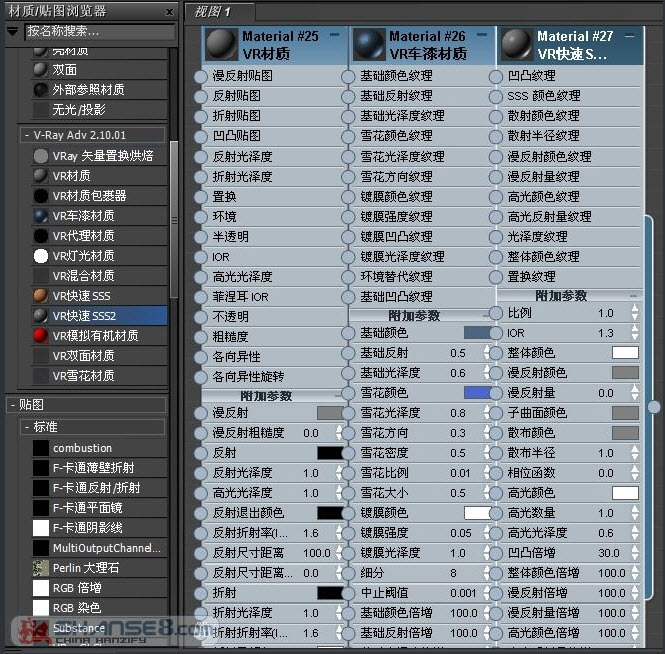
Task: Click the 按名称搜索 search field
Action: pyautogui.click(x=98, y=31)
